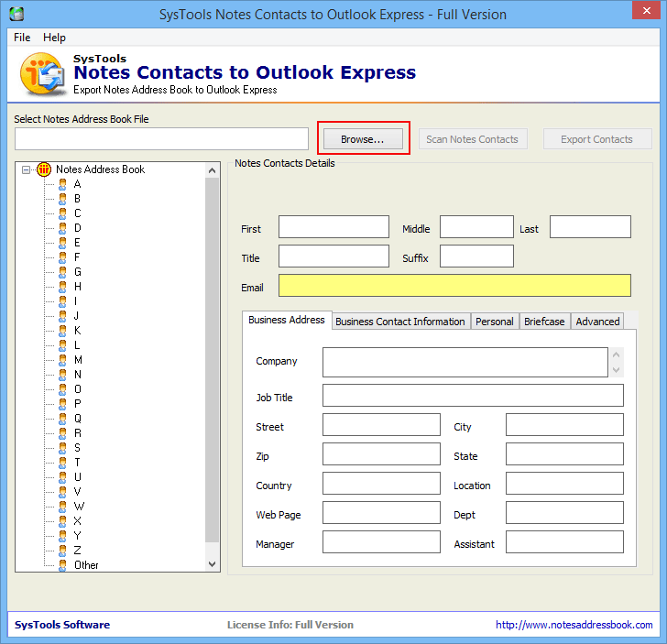The height and width of the screenshot is (644, 667).
Task: Open the Briefcase tab
Action: (544, 322)
